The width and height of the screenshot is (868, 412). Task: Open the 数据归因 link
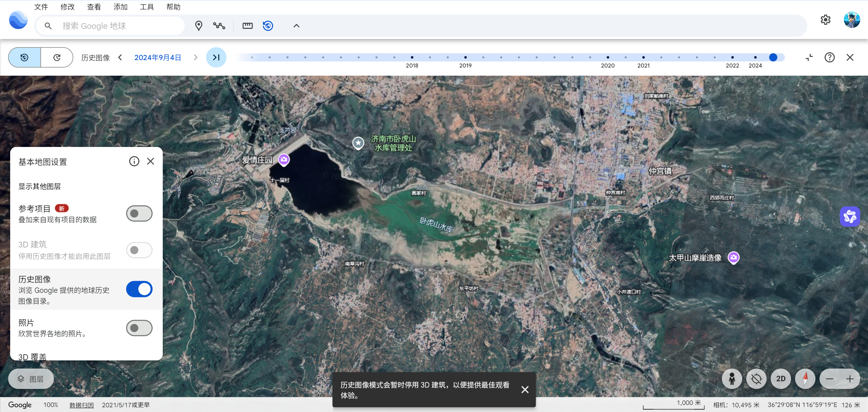(x=81, y=405)
